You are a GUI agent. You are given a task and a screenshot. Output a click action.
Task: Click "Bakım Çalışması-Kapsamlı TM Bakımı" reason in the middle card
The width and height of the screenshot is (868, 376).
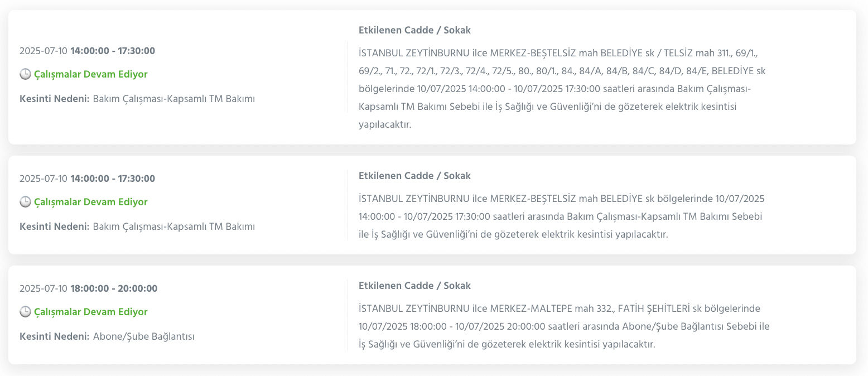173,226
